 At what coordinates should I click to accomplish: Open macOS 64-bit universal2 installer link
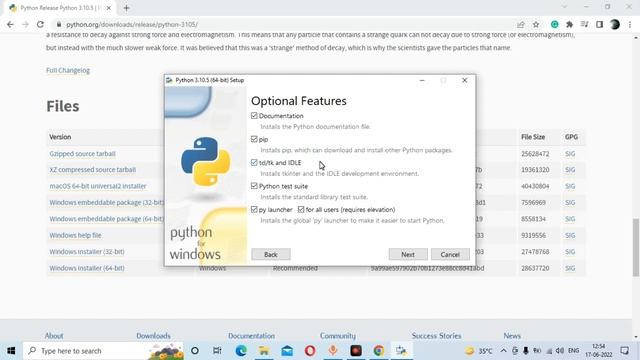pos(98,186)
